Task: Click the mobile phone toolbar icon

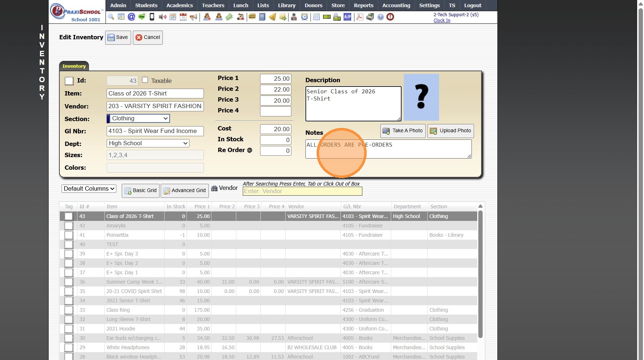Action: click(152, 17)
